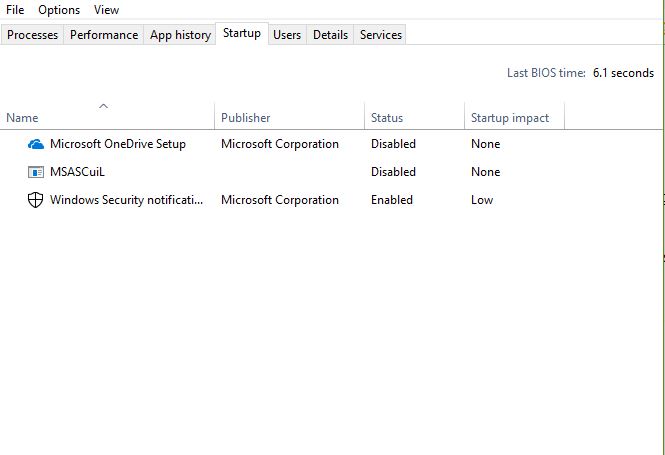
Task: Click the Windows Security shield icon
Action: 36,200
